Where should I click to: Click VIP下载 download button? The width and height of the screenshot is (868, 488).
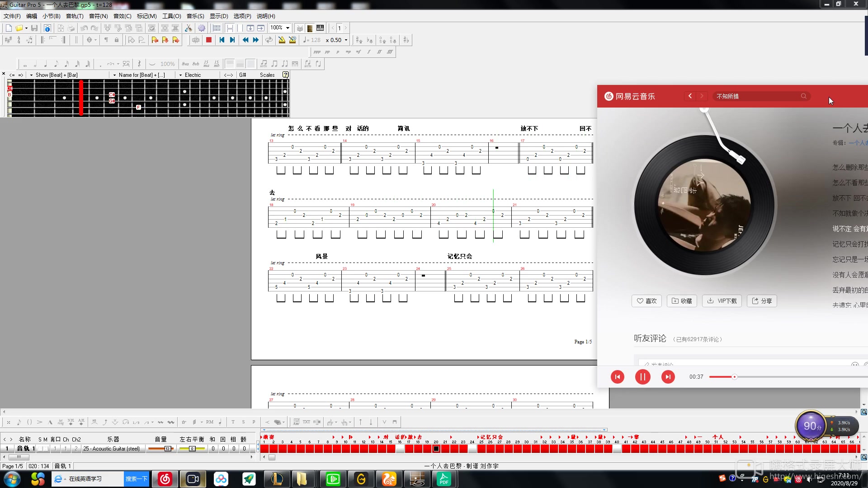click(722, 301)
